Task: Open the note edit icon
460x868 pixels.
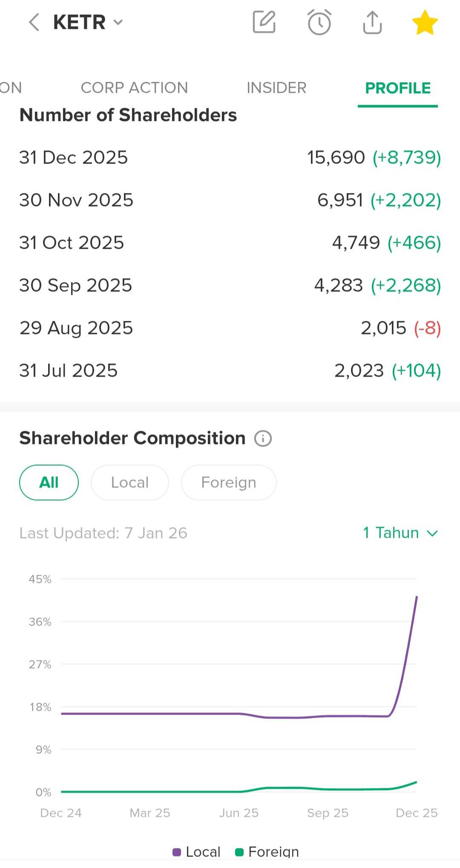Action: (264, 22)
